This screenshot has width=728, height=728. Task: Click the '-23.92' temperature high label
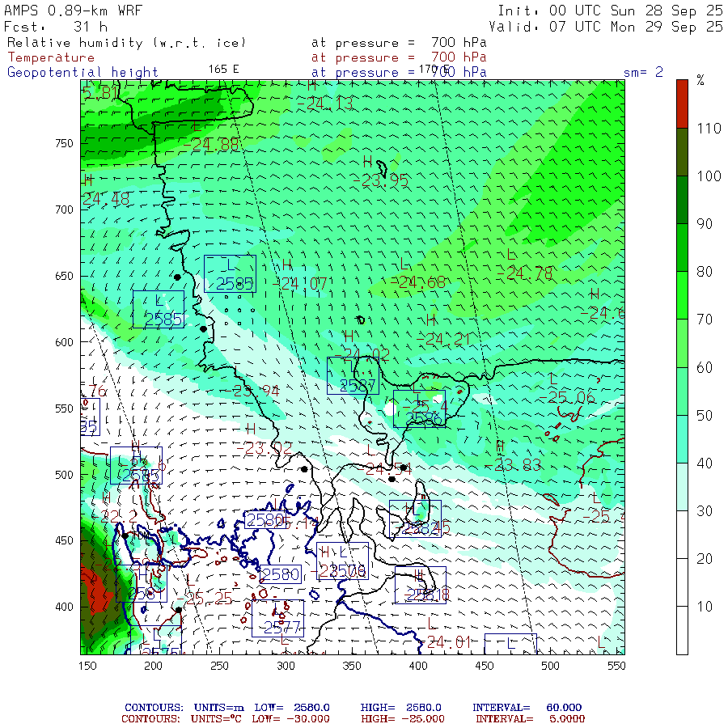click(x=265, y=448)
